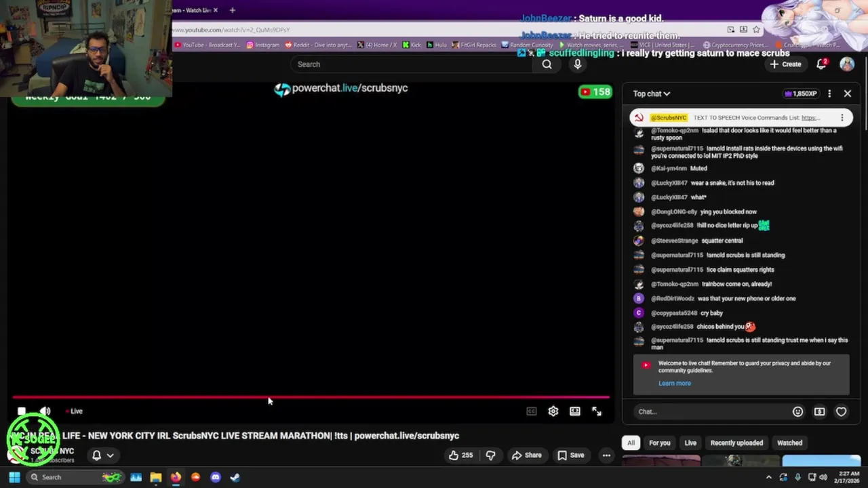The height and width of the screenshot is (488, 868).
Task: Start voice search with the microphone icon
Action: point(578,64)
